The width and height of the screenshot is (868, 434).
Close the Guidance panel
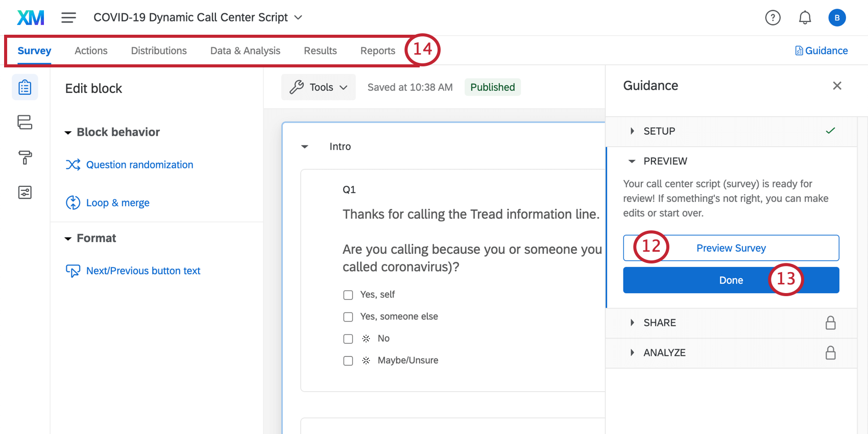(837, 86)
